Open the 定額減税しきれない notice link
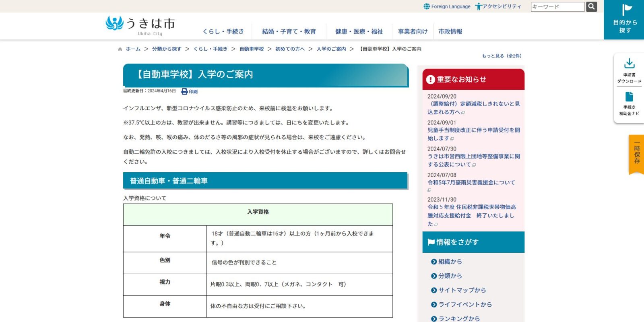The width and height of the screenshot is (644, 322). point(474,108)
